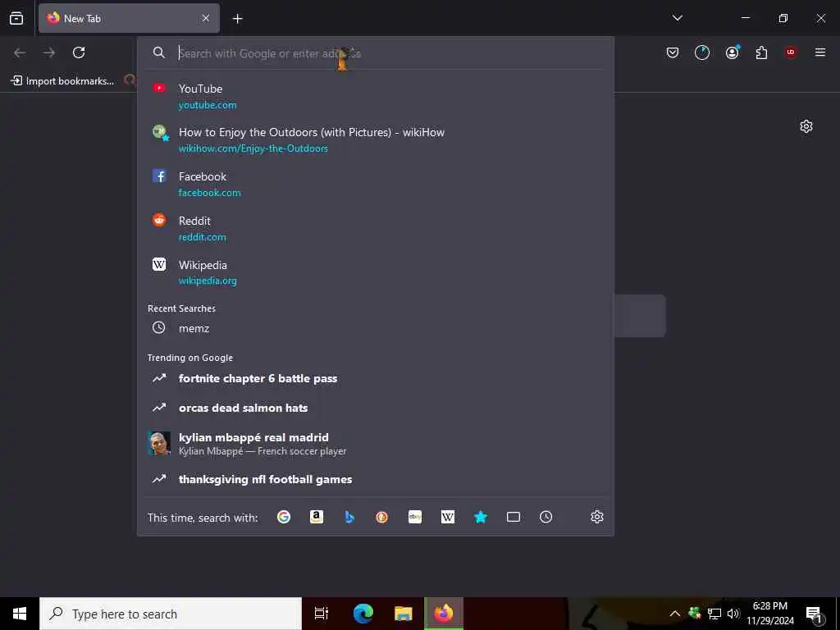Open the Extensions puzzle icon
840x630 pixels.
click(x=761, y=52)
